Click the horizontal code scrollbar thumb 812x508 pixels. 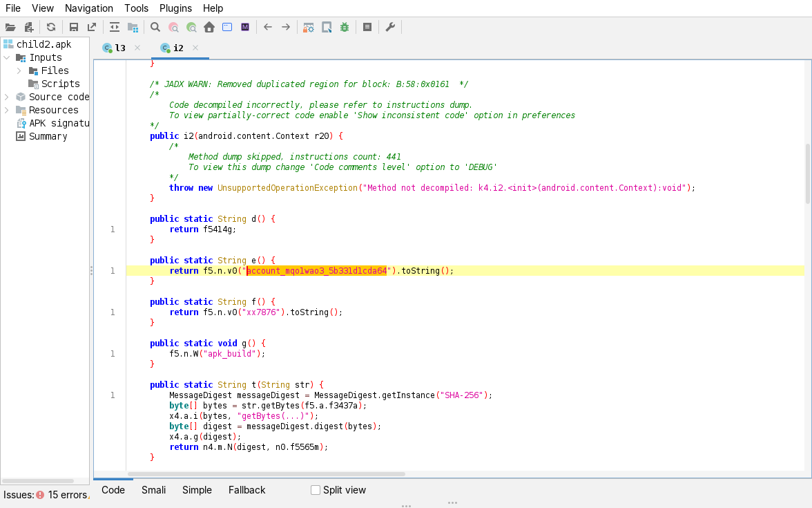[x=267, y=474]
